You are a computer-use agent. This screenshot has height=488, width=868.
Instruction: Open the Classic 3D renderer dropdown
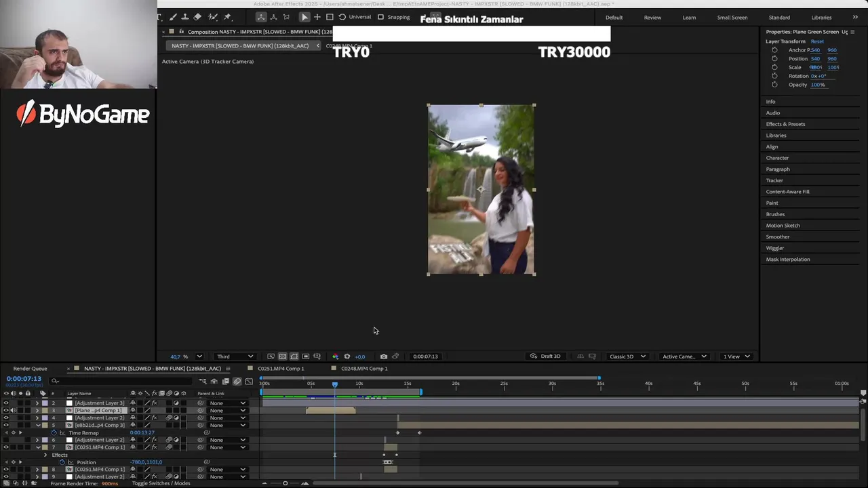pyautogui.click(x=627, y=357)
